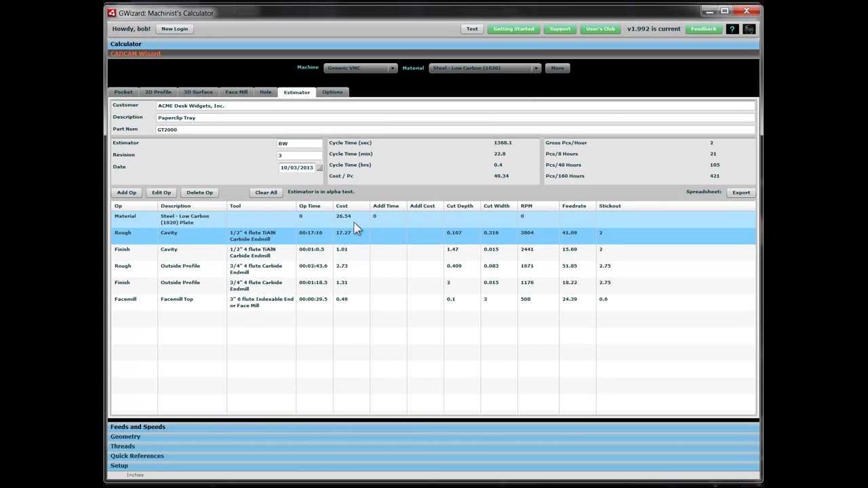Select the Estimator tab
The width and height of the screenshot is (868, 488).
(x=297, y=92)
